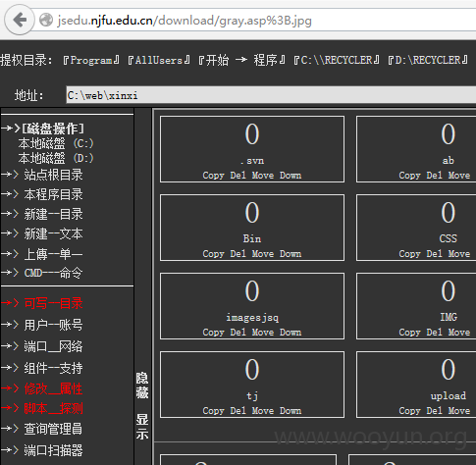This screenshot has height=465, width=476.
Task: Click Move under Bin folder
Action: pos(263,254)
